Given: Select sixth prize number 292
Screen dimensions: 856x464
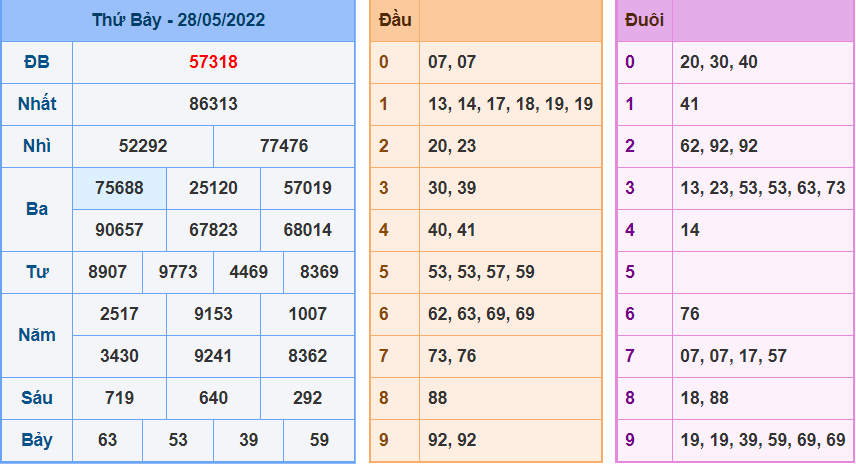Looking at the screenshot, I should (x=307, y=398).
